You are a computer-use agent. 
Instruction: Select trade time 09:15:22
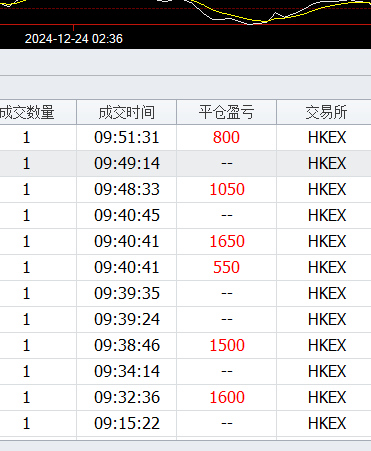click(x=127, y=423)
